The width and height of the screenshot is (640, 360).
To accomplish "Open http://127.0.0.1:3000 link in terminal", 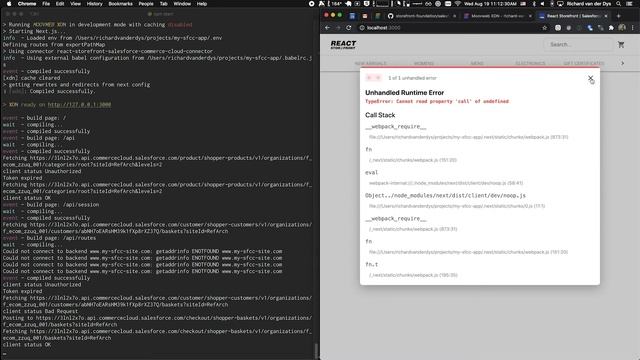I will point(79,104).
